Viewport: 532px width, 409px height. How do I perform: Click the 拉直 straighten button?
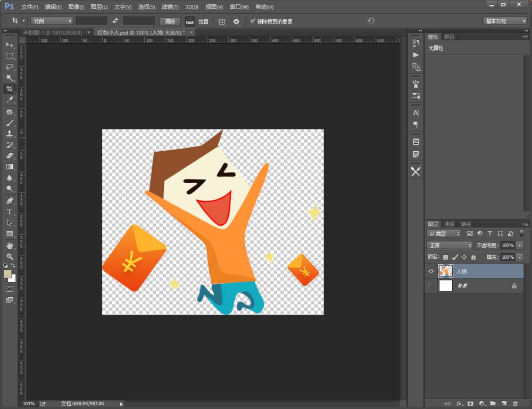tap(197, 21)
